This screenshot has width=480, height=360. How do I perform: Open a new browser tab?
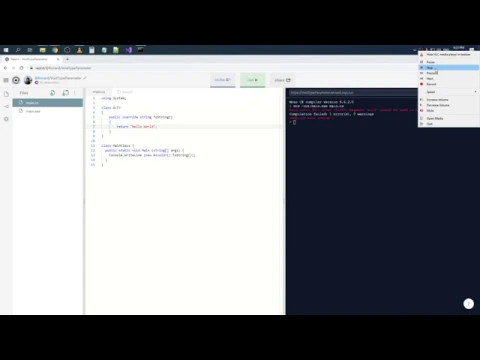67,59
